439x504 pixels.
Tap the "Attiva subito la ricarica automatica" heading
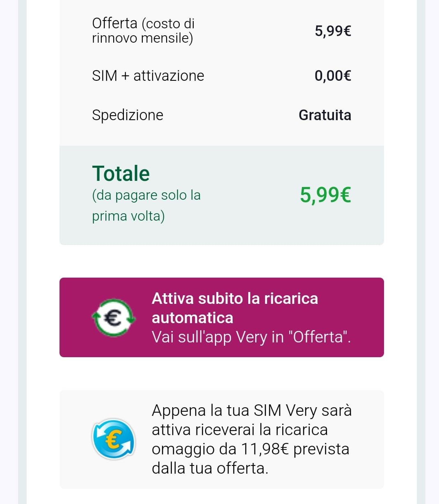point(235,299)
